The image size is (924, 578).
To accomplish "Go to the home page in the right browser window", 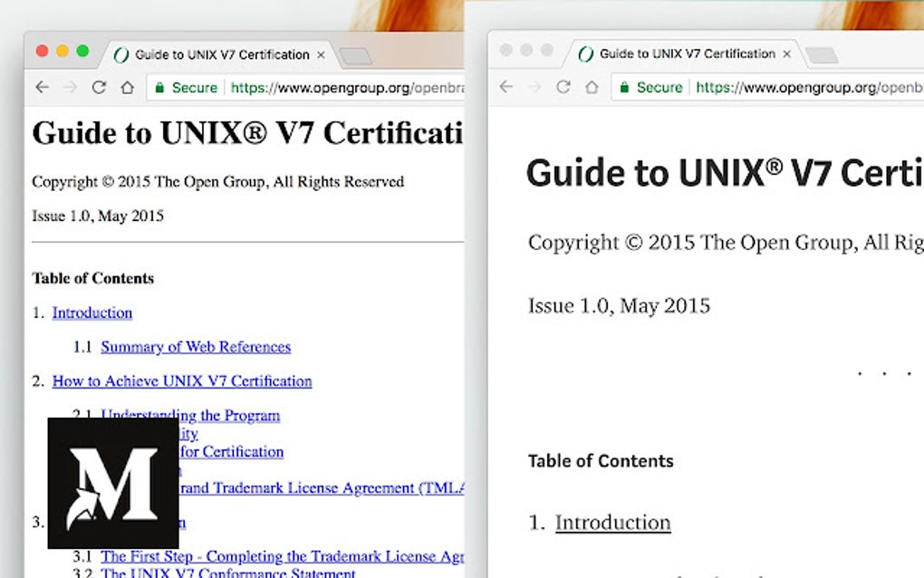I will pos(592,87).
